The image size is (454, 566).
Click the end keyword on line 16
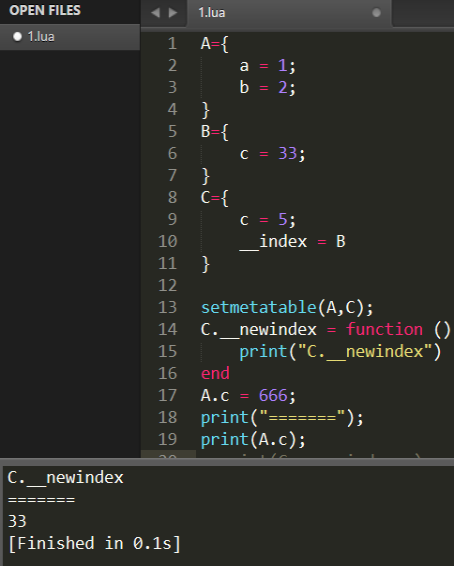point(215,374)
